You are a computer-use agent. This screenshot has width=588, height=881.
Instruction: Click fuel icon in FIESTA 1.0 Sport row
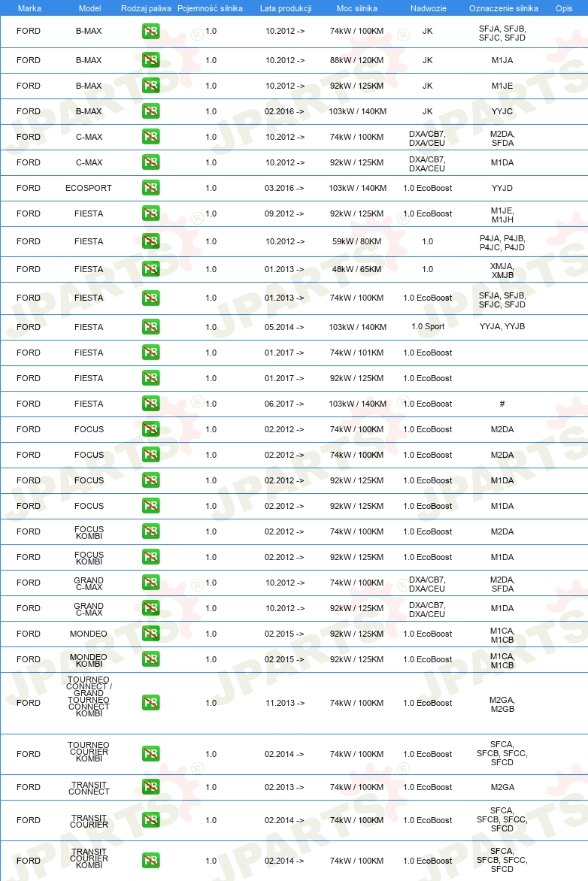point(150,327)
